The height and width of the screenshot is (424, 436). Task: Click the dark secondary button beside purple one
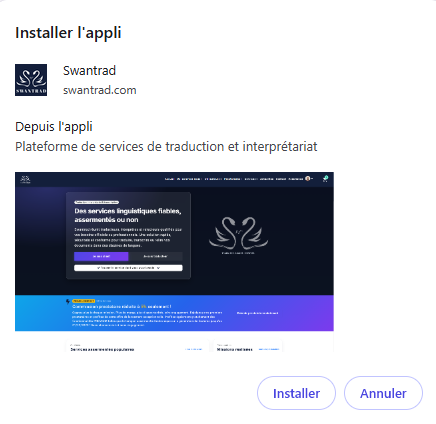[x=156, y=256]
